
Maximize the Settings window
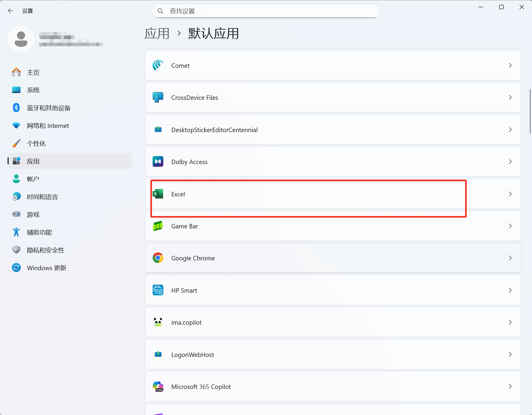pyautogui.click(x=501, y=7)
